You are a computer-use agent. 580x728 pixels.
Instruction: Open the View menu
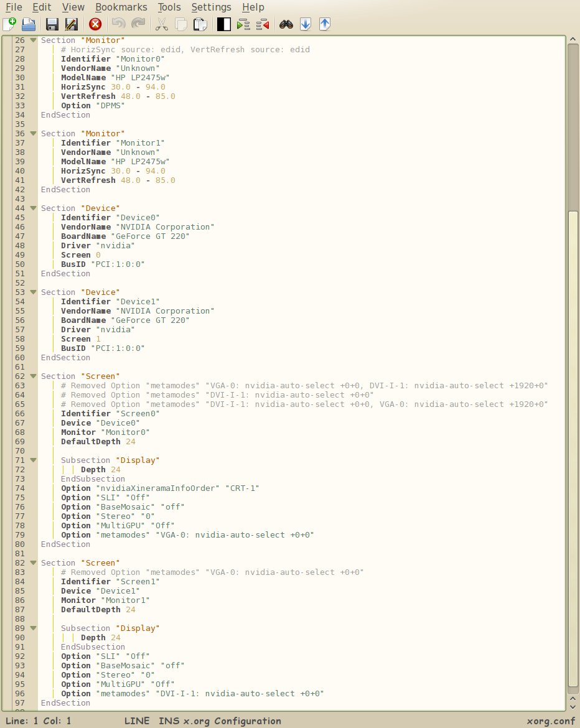[73, 7]
